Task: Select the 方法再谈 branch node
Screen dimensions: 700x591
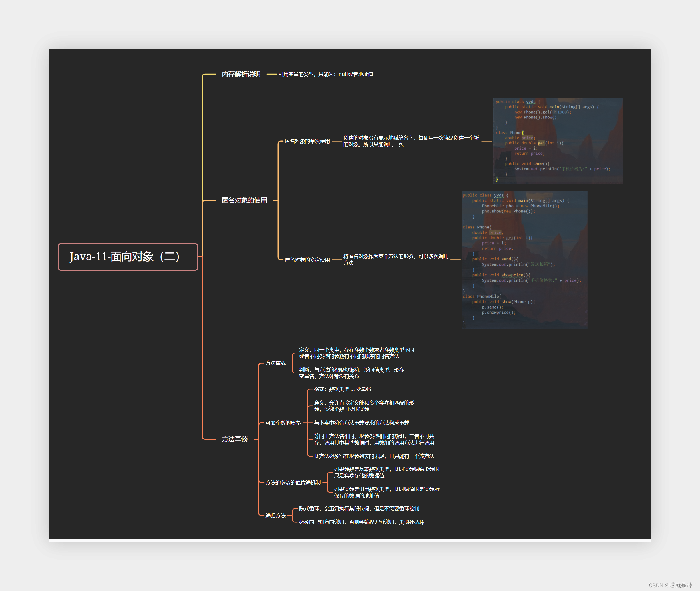Action: pos(234,439)
